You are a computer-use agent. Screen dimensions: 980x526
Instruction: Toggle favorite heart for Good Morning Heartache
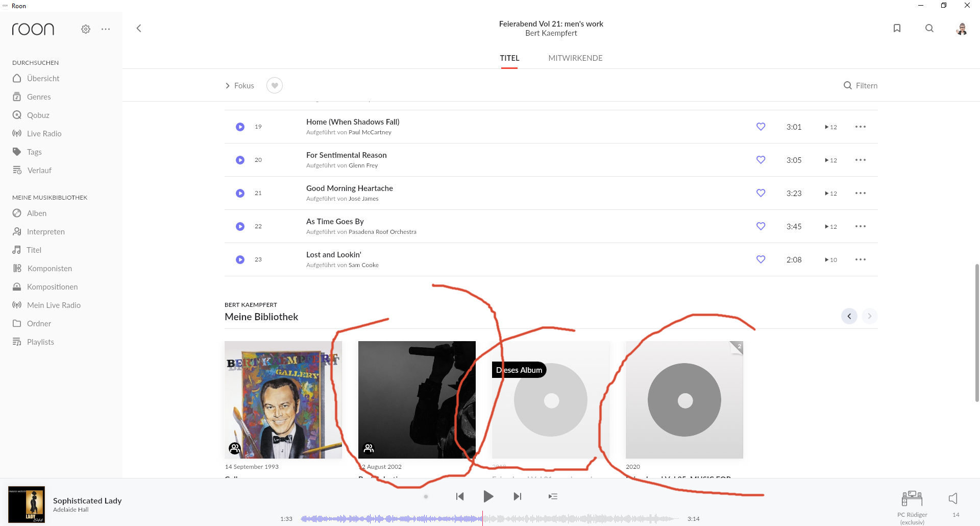[761, 193]
